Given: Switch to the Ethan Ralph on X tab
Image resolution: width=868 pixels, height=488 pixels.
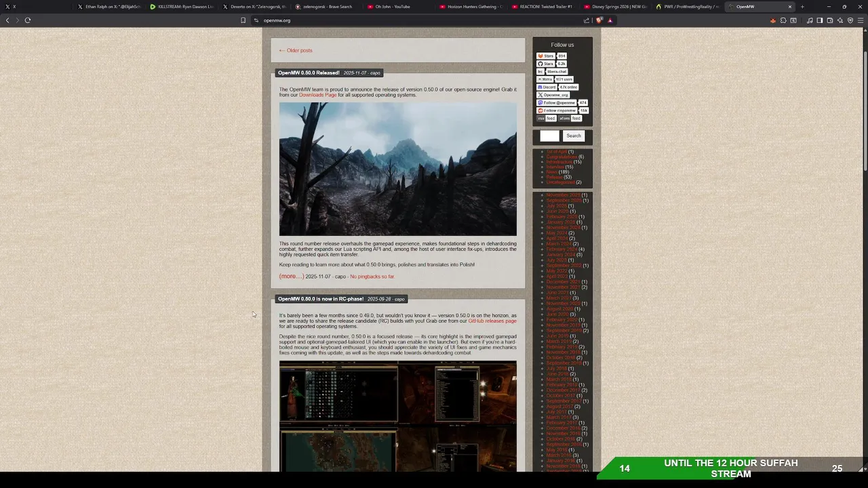Looking at the screenshot, I should [108, 7].
